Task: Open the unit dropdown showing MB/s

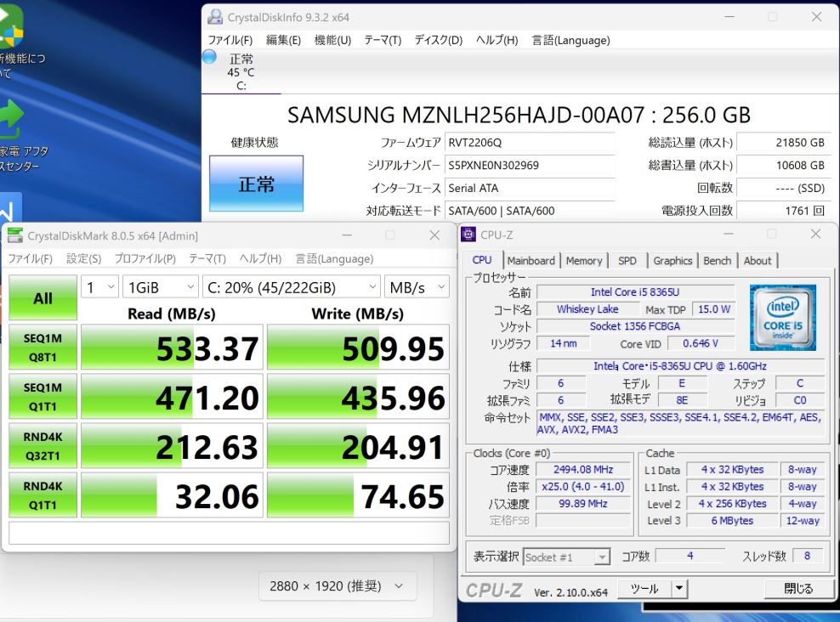Action: click(x=417, y=287)
